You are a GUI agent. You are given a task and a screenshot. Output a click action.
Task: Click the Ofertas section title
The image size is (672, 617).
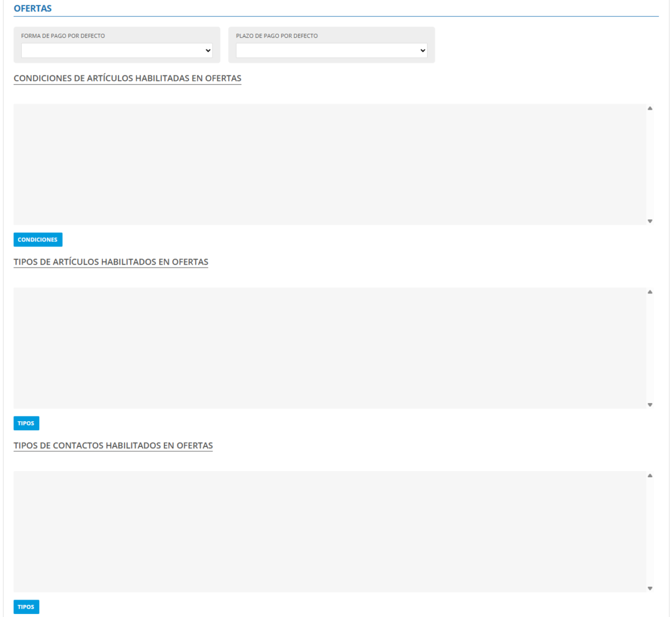[33, 8]
